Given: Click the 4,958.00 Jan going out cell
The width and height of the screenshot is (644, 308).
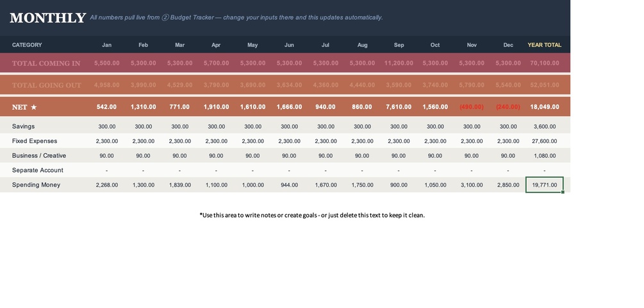Looking at the screenshot, I should tap(107, 85).
